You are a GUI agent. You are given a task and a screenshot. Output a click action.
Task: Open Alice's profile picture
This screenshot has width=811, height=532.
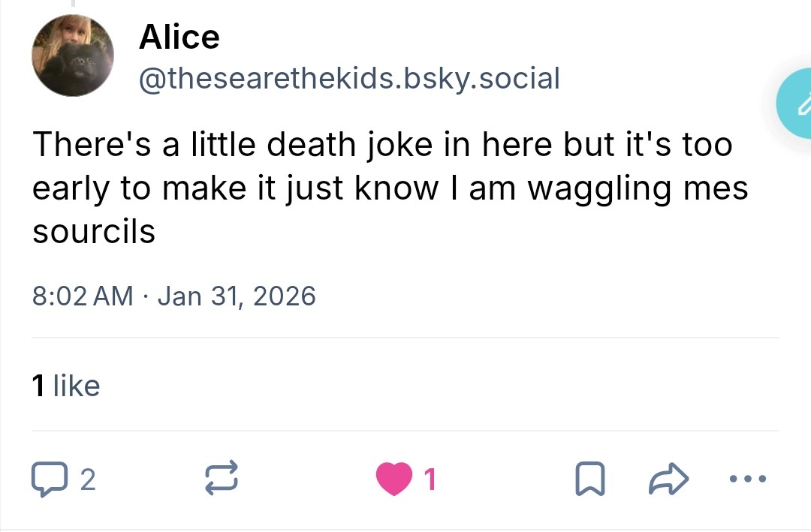73,57
